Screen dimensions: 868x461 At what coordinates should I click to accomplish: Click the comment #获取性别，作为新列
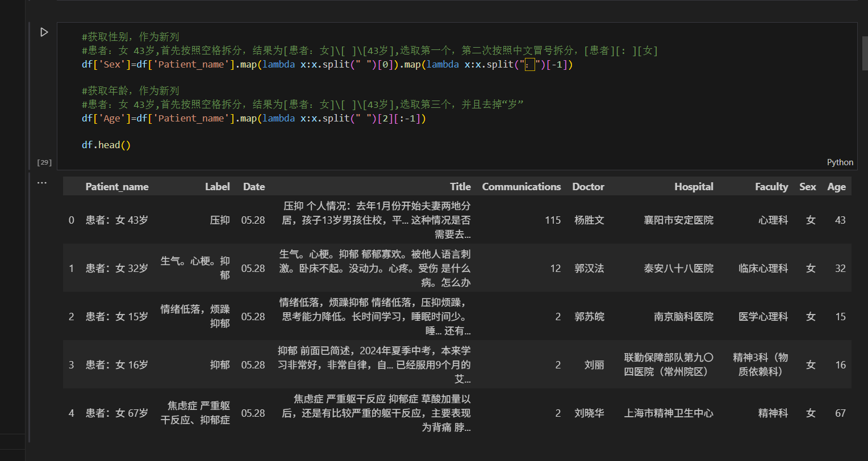(131, 37)
